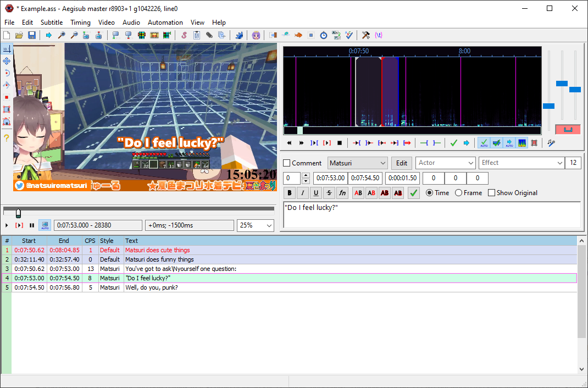Open the Matsuri style dropdown
This screenshot has width=588, height=388.
tap(357, 163)
